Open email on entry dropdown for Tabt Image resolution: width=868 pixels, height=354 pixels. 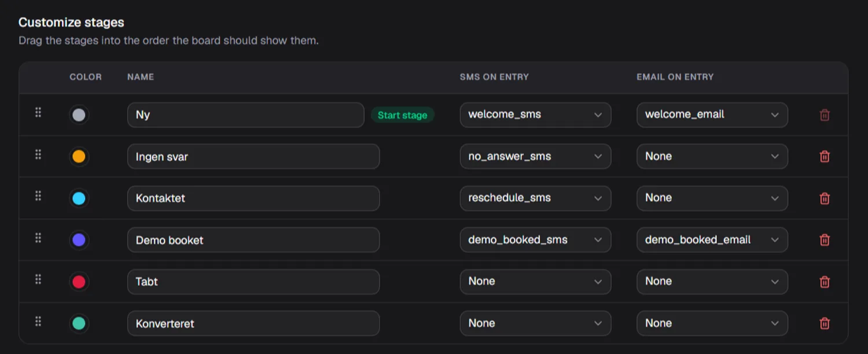coord(712,281)
